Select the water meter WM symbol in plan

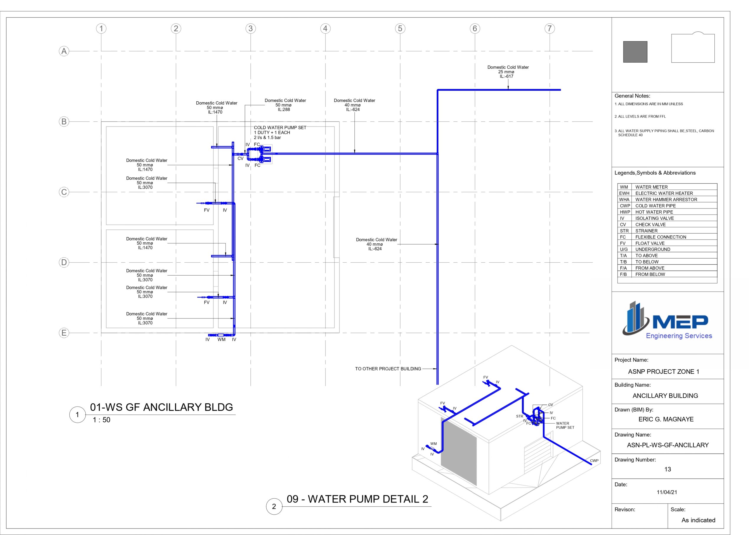tap(221, 335)
